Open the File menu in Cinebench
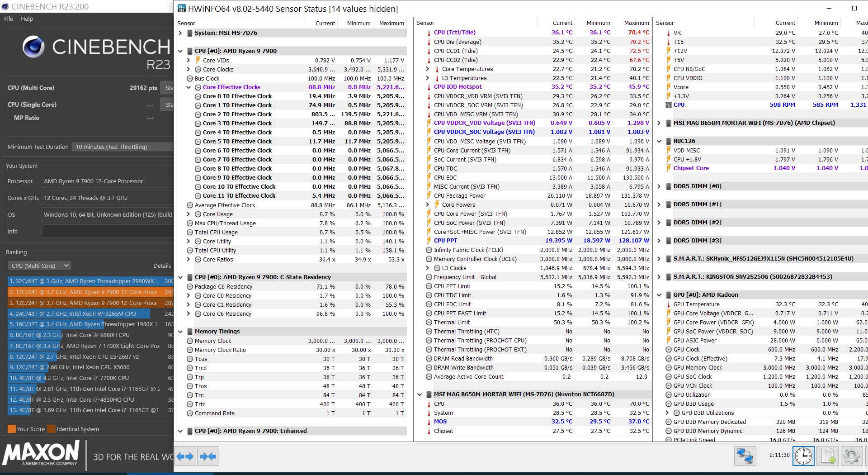 click(9, 19)
